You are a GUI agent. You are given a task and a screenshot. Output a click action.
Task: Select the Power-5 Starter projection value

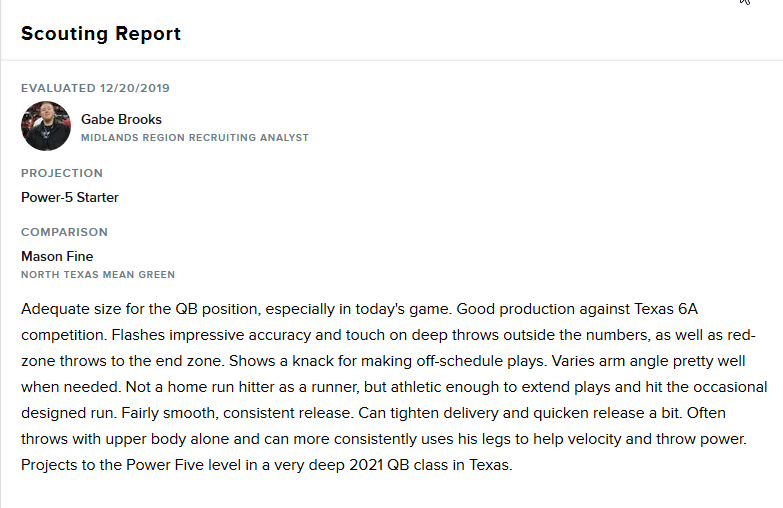coord(70,197)
